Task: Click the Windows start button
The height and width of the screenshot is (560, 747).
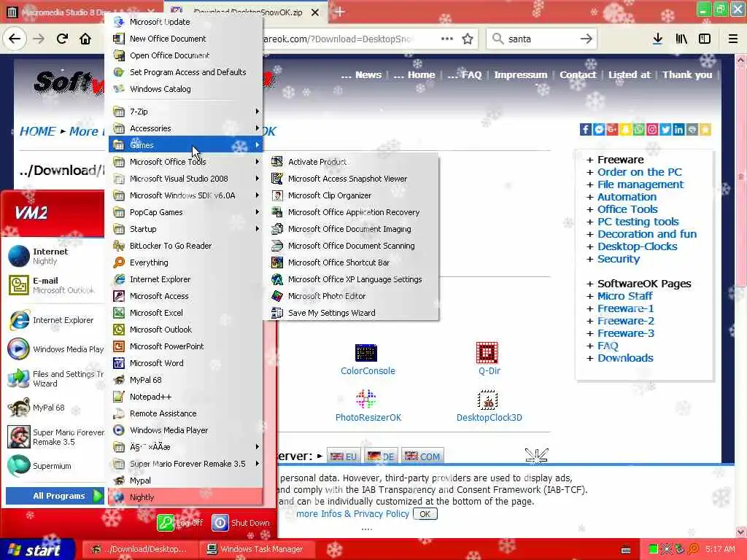Action: coord(37,550)
